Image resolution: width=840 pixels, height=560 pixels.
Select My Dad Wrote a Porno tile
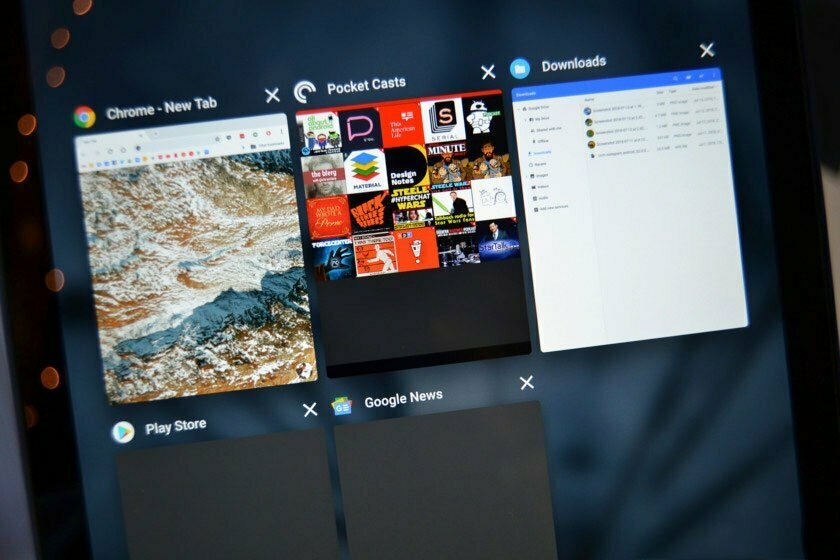coord(328,219)
